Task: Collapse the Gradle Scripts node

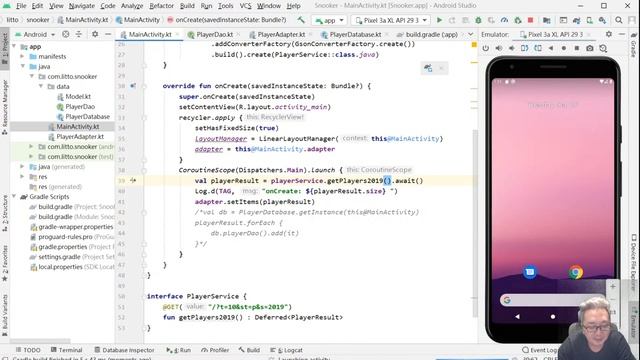Action: (x=15, y=197)
